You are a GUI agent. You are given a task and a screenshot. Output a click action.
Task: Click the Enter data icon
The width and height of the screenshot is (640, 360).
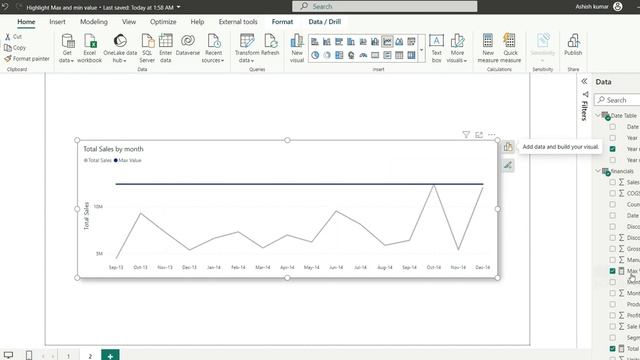pyautogui.click(x=165, y=41)
